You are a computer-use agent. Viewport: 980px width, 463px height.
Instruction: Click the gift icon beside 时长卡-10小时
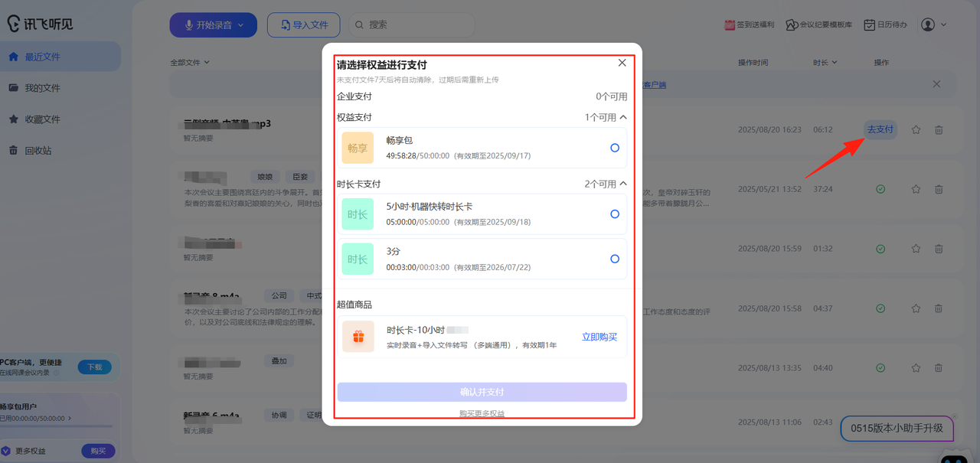click(x=358, y=337)
